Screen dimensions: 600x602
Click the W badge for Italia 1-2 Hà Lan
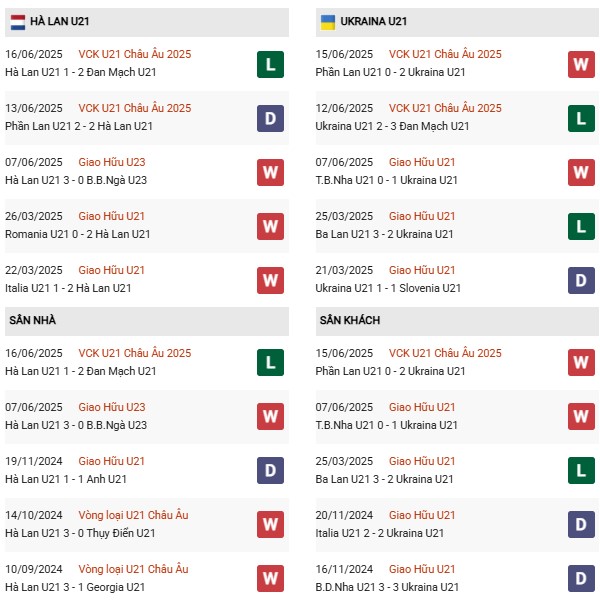click(x=270, y=281)
